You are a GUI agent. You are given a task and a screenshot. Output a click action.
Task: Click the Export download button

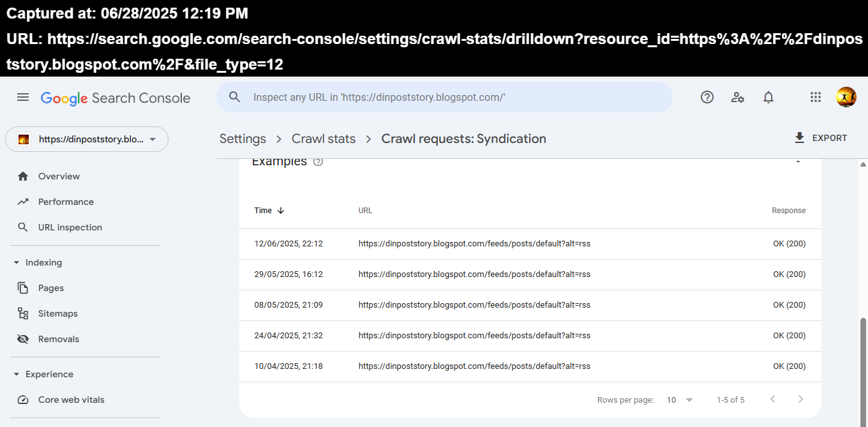821,138
